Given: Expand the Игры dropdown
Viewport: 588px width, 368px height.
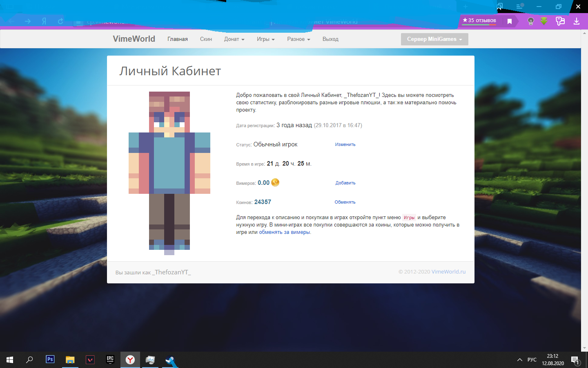Looking at the screenshot, I should click(x=265, y=39).
